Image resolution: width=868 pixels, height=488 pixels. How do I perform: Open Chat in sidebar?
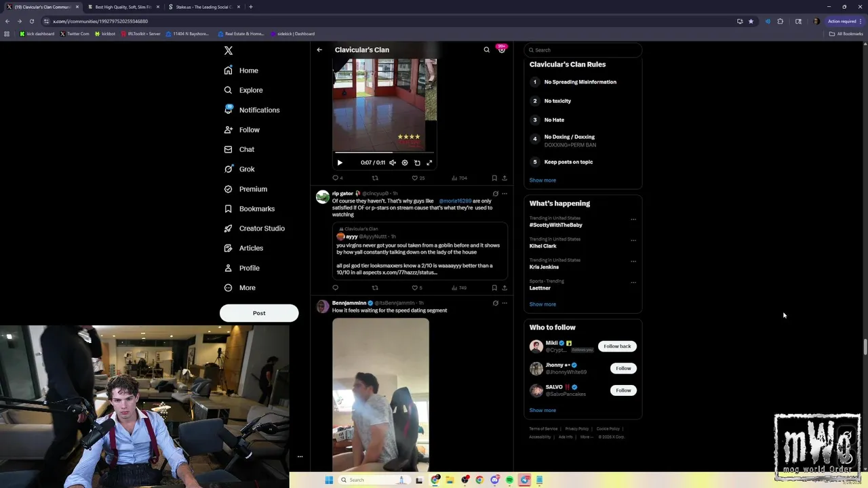pyautogui.click(x=239, y=149)
